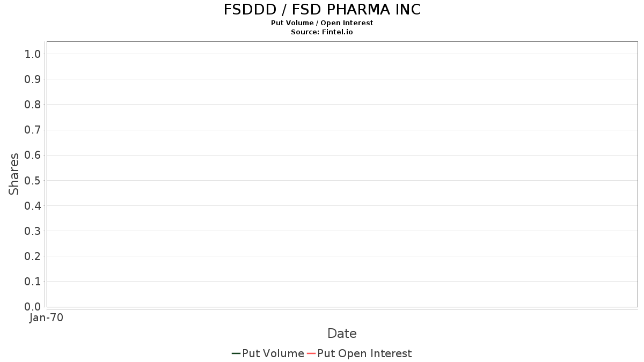Click the Put Volume / Open Interest subtitle
This screenshot has height=362, width=644.
pyautogui.click(x=322, y=23)
